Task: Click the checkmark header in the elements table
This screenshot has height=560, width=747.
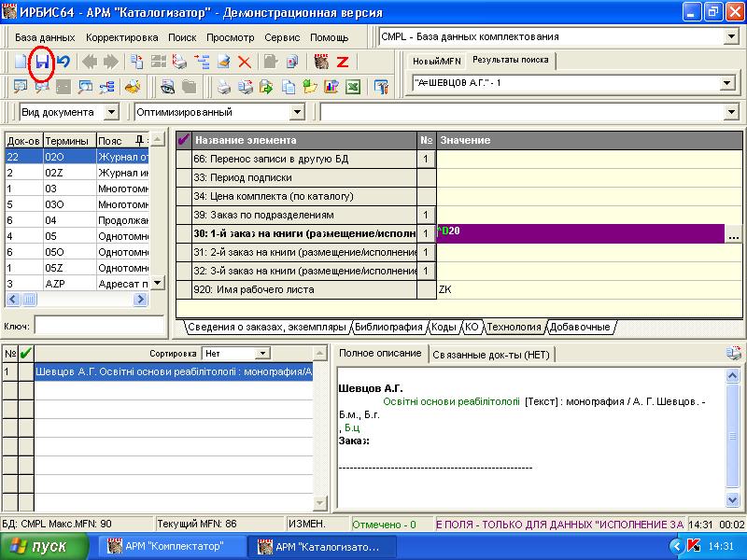Action: (x=183, y=140)
